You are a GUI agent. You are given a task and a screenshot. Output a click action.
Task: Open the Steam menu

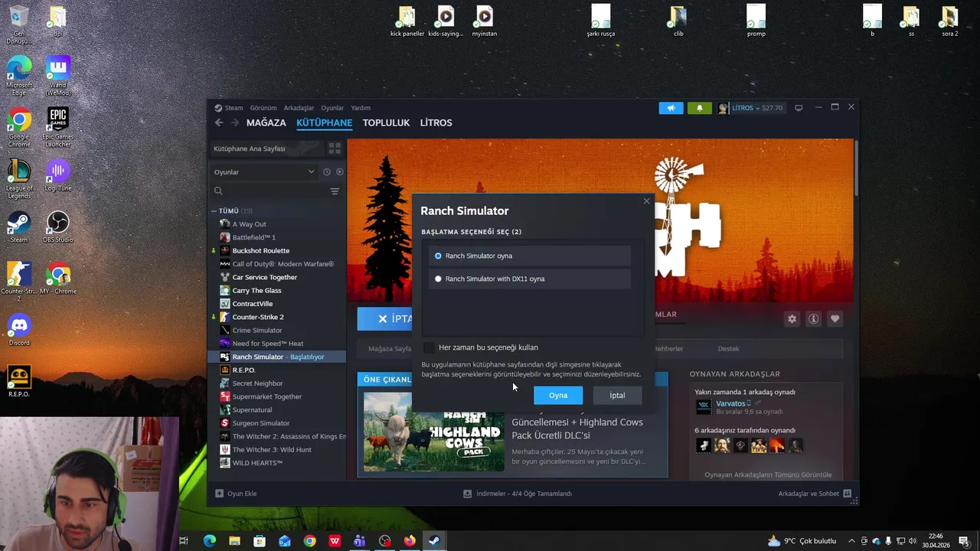point(234,108)
